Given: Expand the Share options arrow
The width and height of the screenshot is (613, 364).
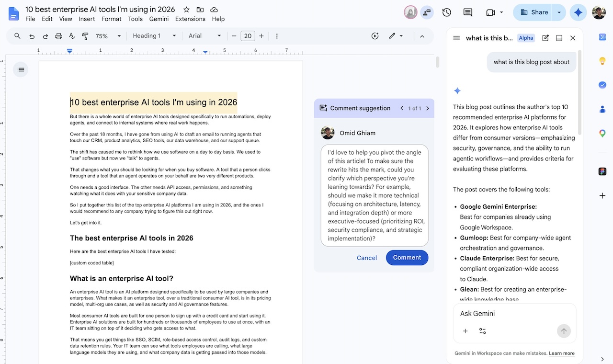Looking at the screenshot, I should (559, 12).
